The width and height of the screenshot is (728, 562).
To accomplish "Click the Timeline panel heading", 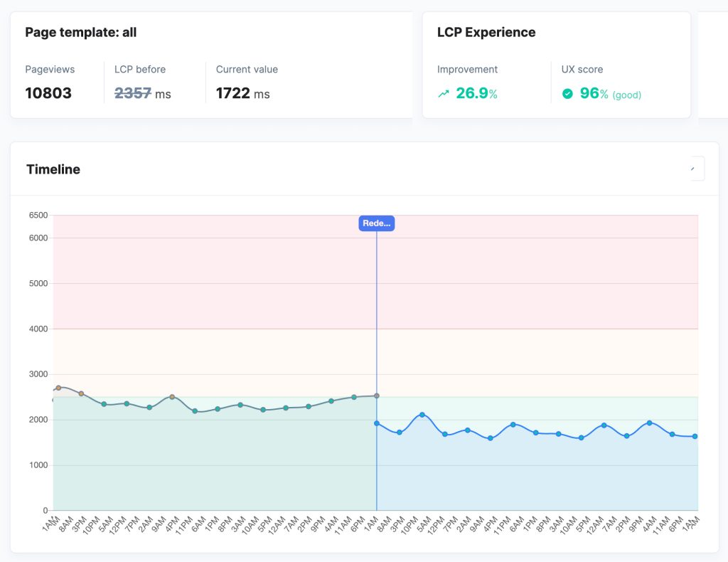I will click(53, 169).
